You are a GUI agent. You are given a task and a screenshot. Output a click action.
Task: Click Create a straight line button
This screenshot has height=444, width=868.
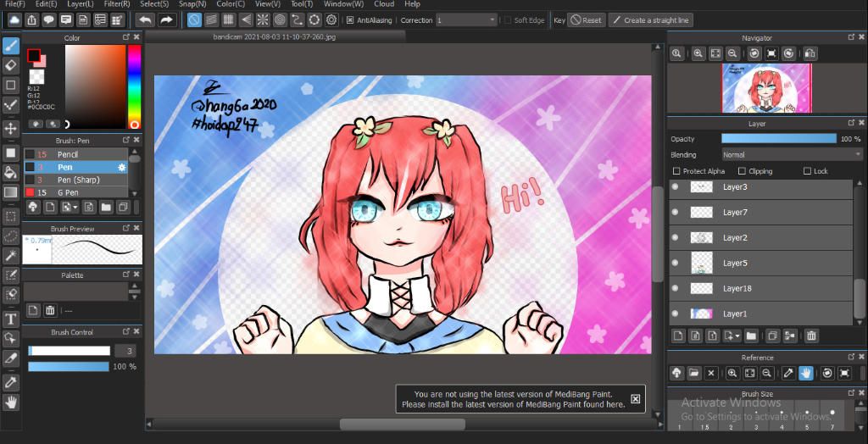pos(651,20)
